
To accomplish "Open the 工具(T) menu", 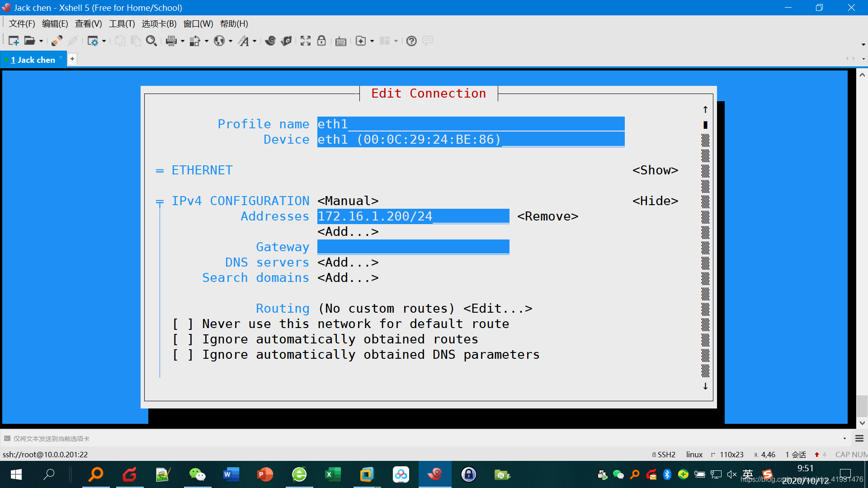I will click(x=122, y=24).
